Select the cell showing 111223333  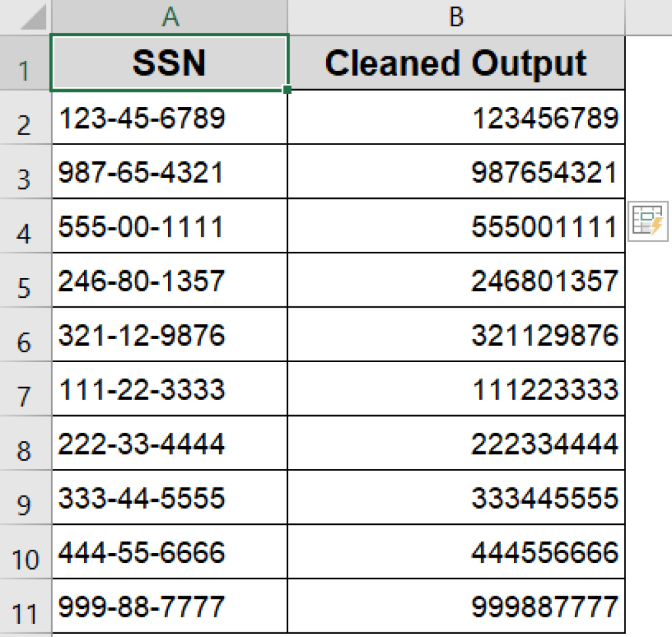(x=455, y=389)
